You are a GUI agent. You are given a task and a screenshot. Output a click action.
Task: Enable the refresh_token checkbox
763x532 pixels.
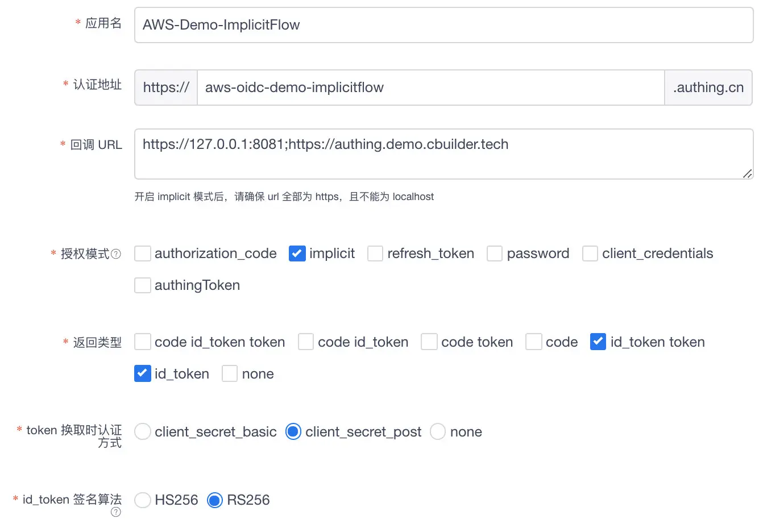click(x=375, y=253)
